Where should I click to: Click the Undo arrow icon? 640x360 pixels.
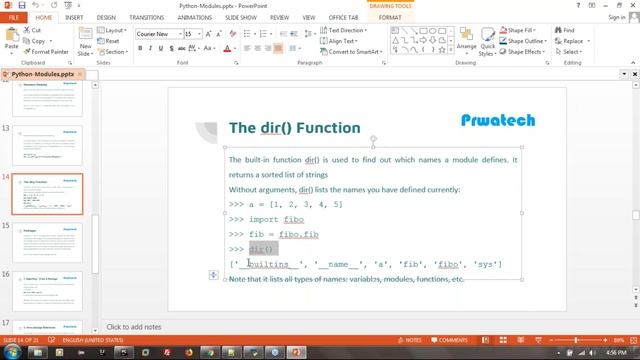click(36, 5)
